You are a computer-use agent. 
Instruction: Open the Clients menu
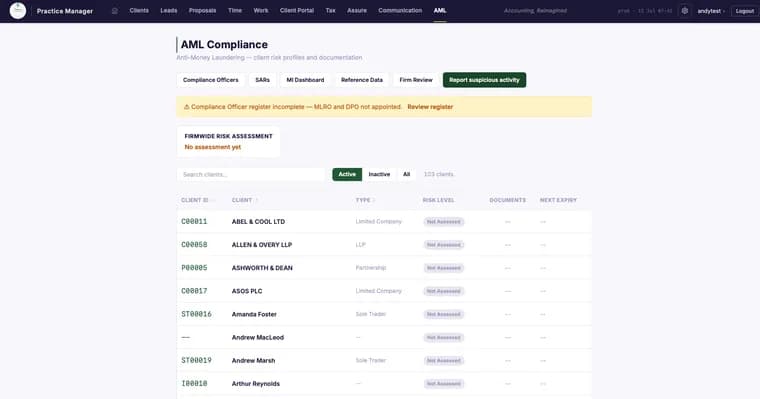pos(139,11)
